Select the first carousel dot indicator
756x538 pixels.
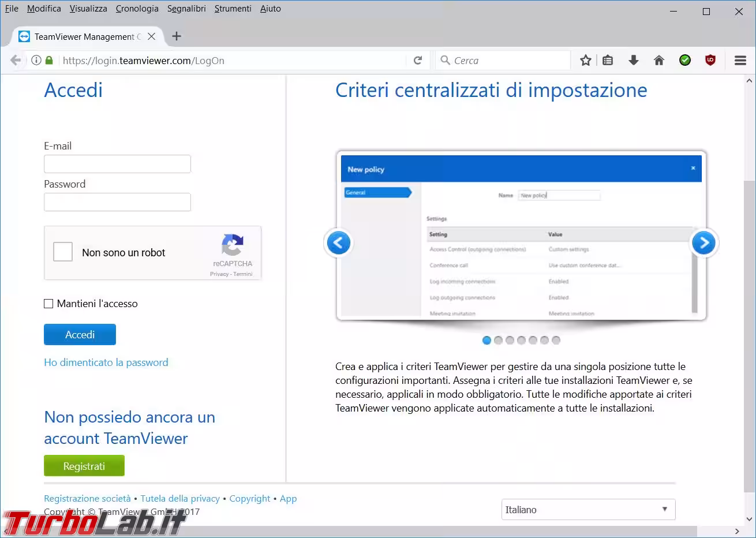tap(486, 340)
